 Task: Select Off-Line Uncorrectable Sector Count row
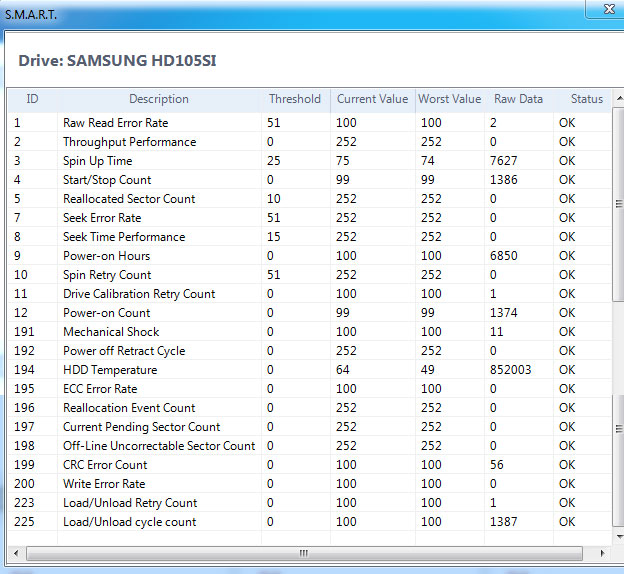tap(309, 446)
